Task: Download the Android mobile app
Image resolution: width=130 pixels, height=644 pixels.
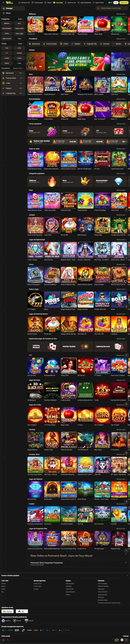Action: click(x=7, y=611)
